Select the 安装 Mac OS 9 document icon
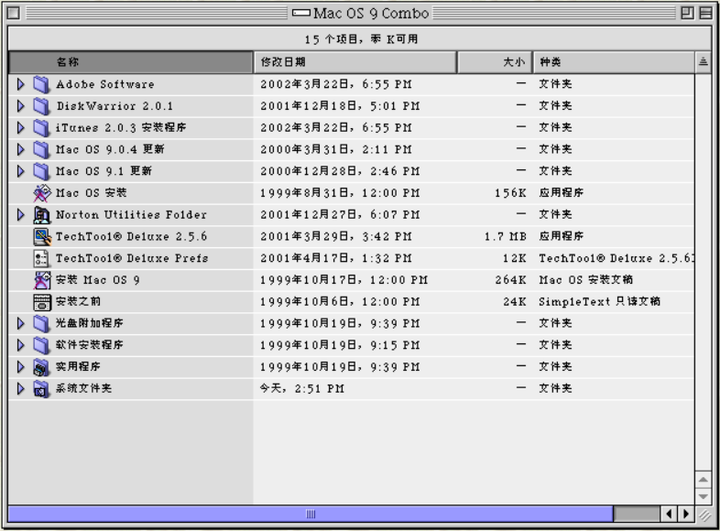 42,280
